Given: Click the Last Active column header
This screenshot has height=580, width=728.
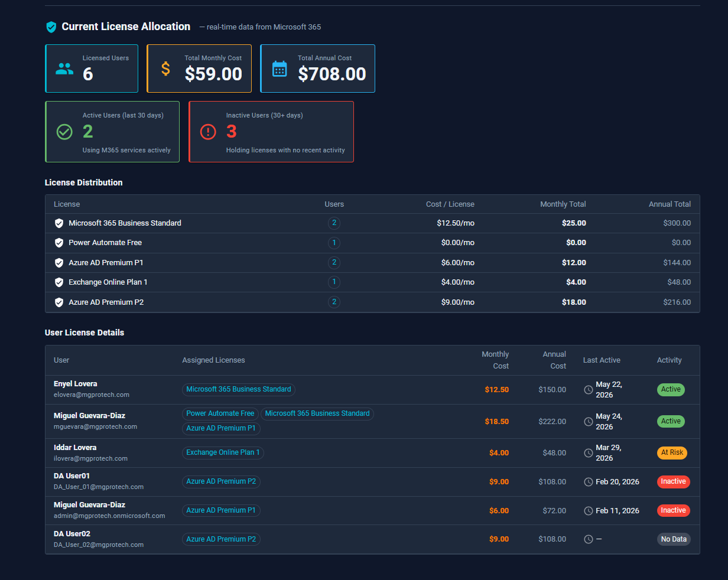Looking at the screenshot, I should [602, 360].
